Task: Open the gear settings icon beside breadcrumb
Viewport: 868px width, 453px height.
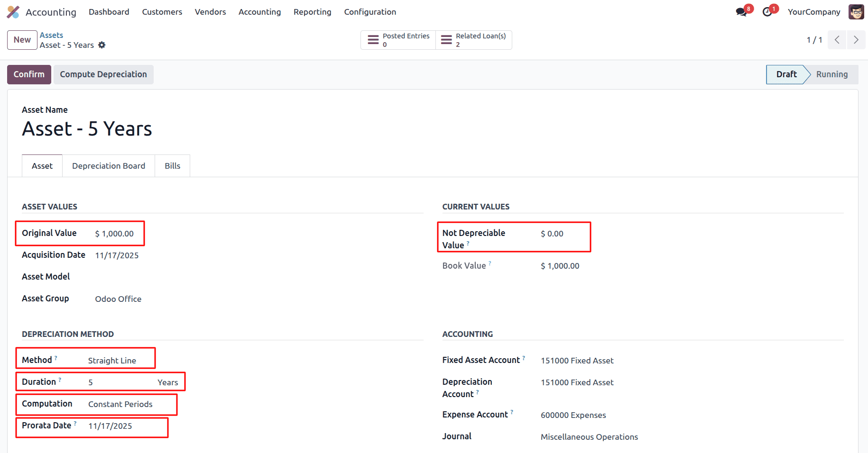Action: (x=102, y=45)
